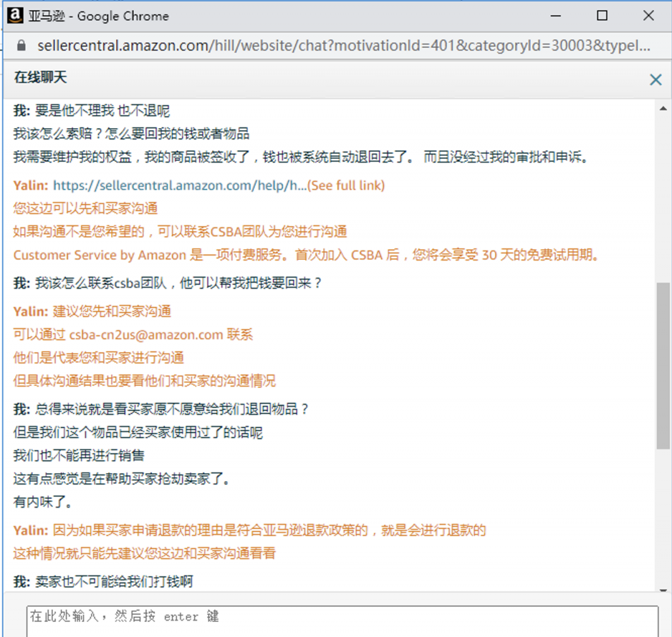The image size is (672, 637).
Task: Open the sellercentral help link from Yalin
Action: point(179,186)
